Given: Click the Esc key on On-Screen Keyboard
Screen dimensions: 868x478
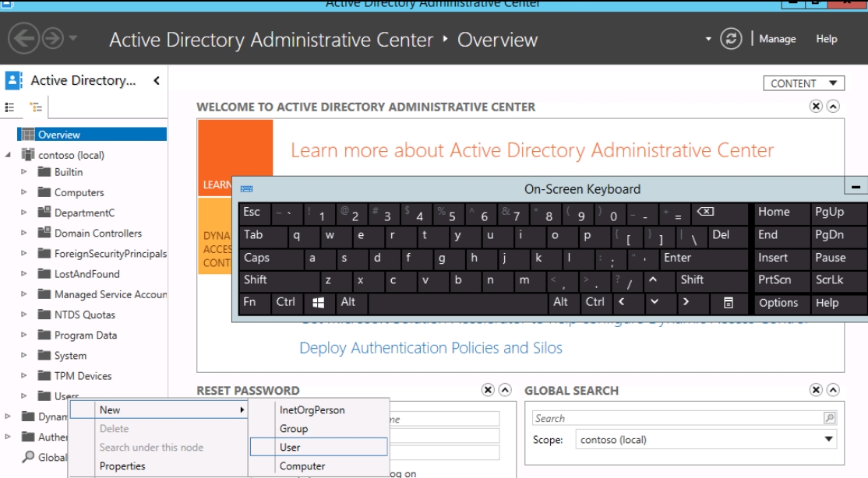Looking at the screenshot, I should [256, 213].
